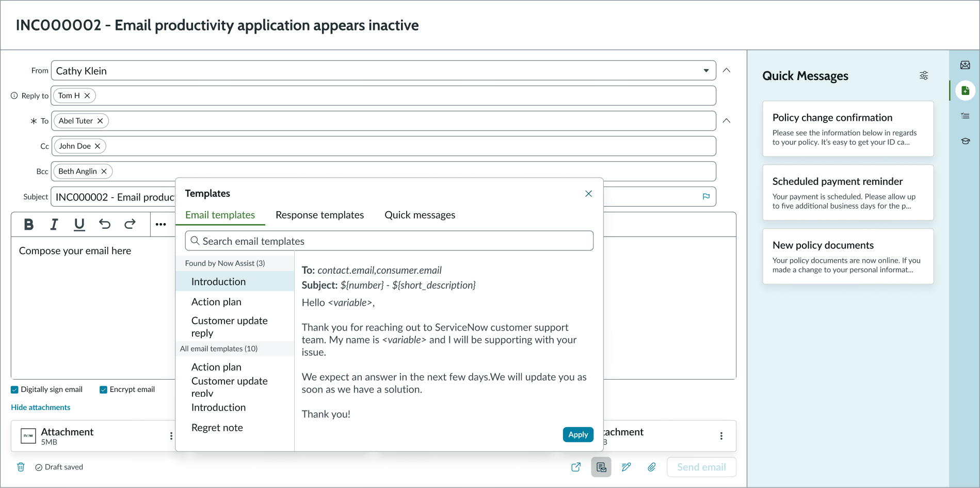Open the learning resources sidebar icon
Image resolution: width=980 pixels, height=488 pixels.
click(966, 141)
